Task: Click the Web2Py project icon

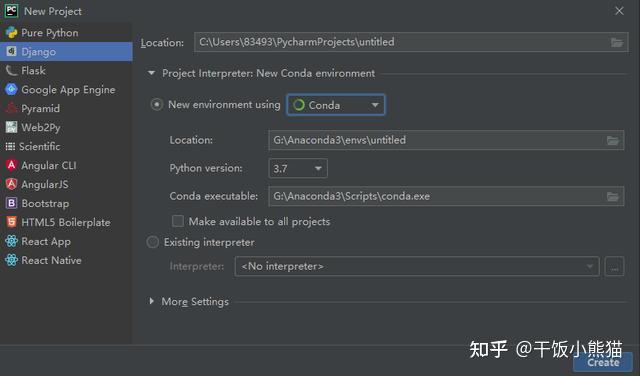Action: pos(11,127)
